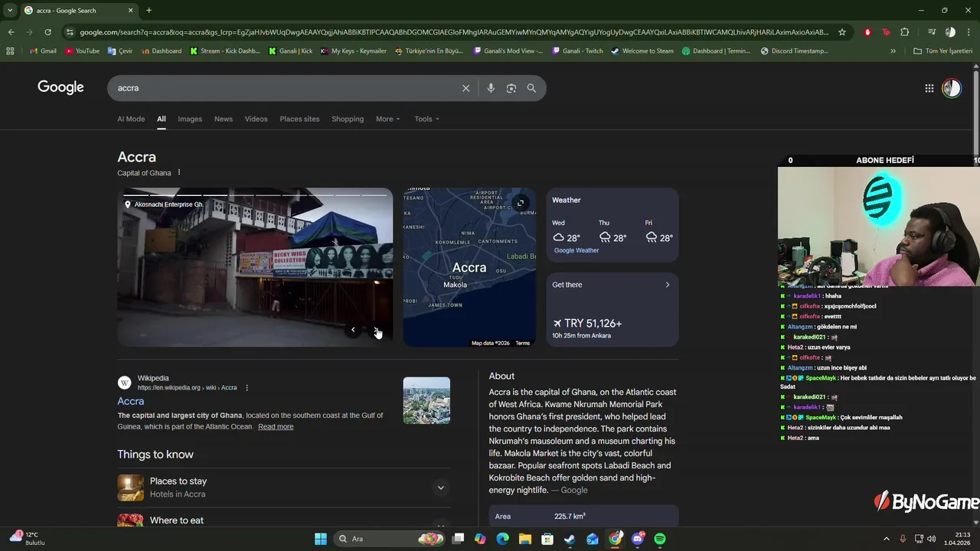This screenshot has width=980, height=551.
Task: Clear the search box with the X icon
Action: coord(465,88)
